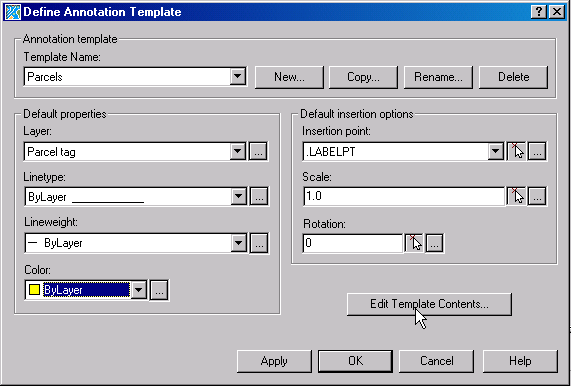Click into the Rotation field showing 0
Viewport: 571px width, 386px height.
[x=353, y=243]
